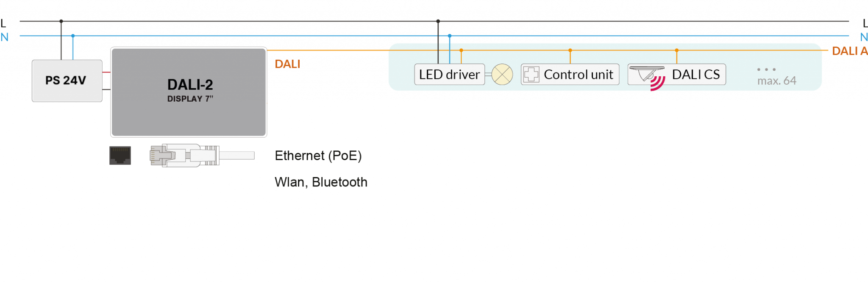Click the DALI CS label

(696, 75)
